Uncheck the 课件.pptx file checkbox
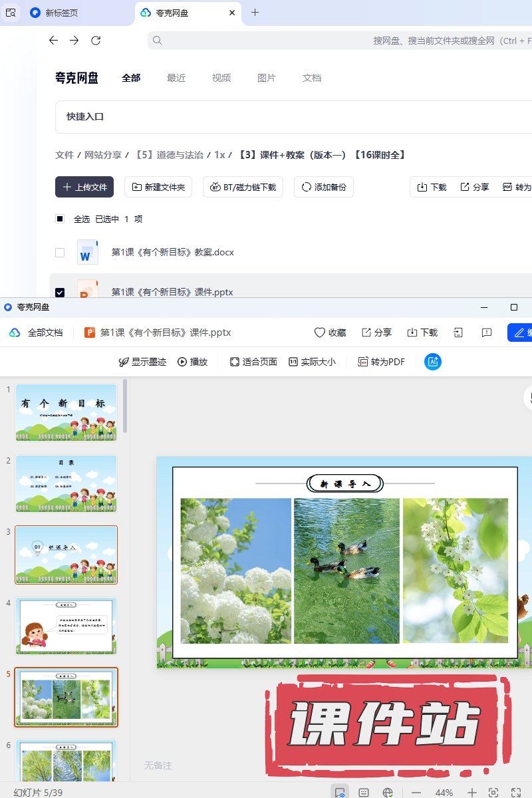 click(60, 292)
